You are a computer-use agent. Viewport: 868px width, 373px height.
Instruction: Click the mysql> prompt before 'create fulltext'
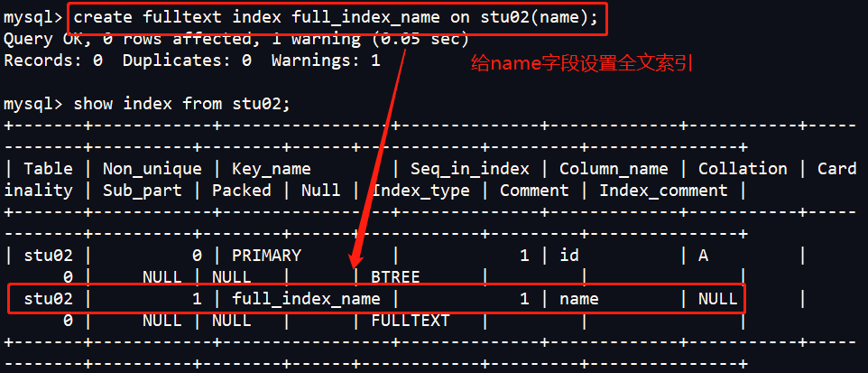click(x=33, y=16)
